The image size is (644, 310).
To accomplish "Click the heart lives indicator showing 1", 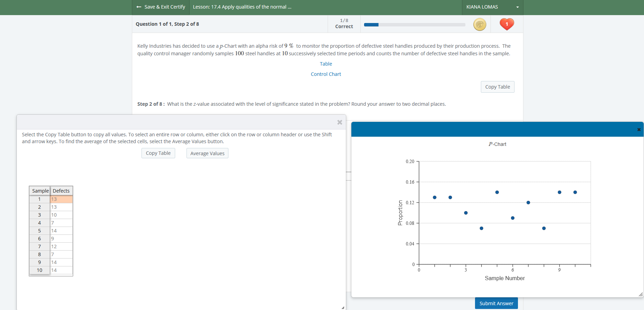I will click(x=506, y=24).
